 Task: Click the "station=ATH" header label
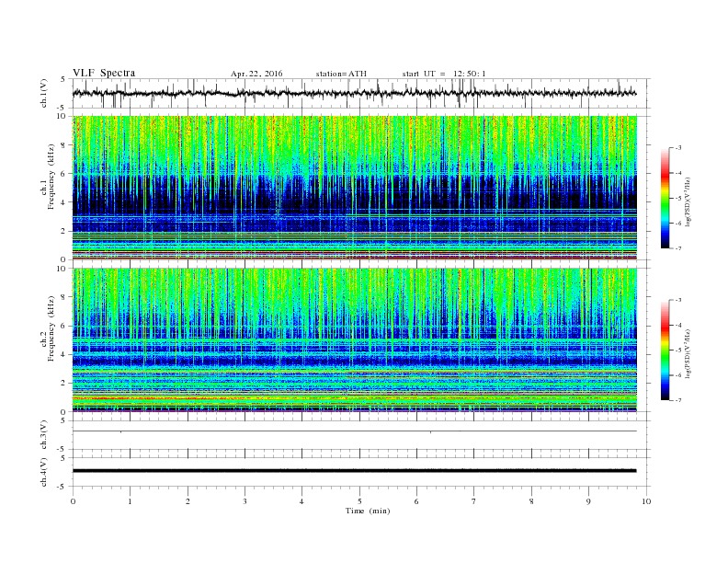point(341,74)
